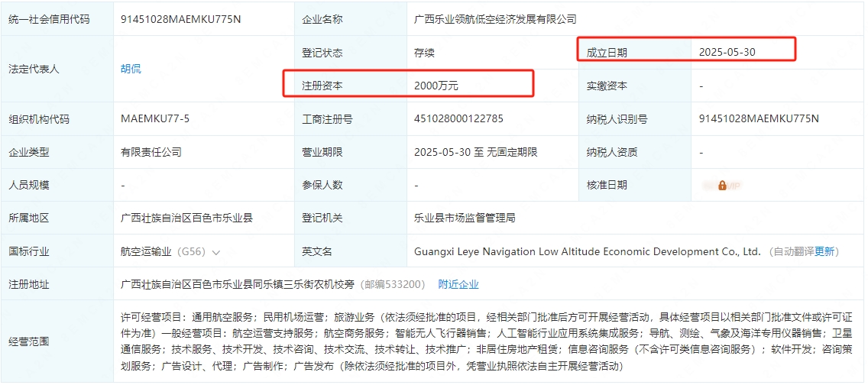Click the 纳税人资质 label cell

pyautogui.click(x=635, y=152)
